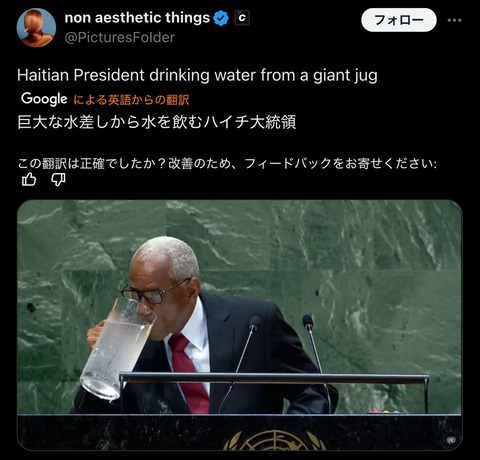Image resolution: width=480 pixels, height=460 pixels.
Task: Select the English tweet text about Haitian President
Action: [x=197, y=75]
